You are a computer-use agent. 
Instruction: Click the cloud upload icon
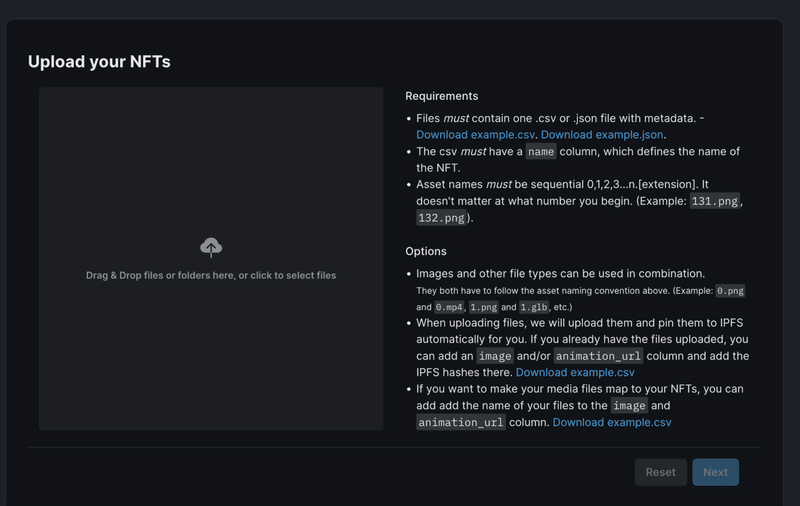(x=211, y=247)
